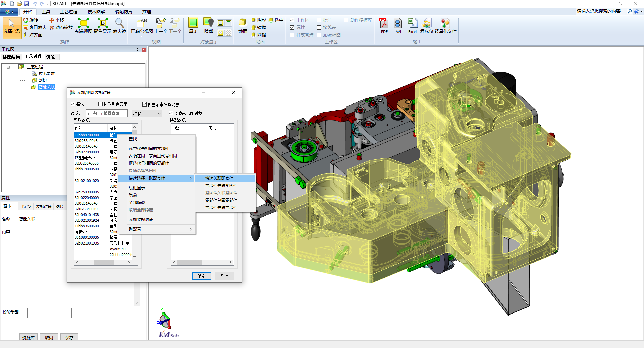Click the 过滤 fuzzy search input field
Screen dimensions: 644x348
coord(106,113)
